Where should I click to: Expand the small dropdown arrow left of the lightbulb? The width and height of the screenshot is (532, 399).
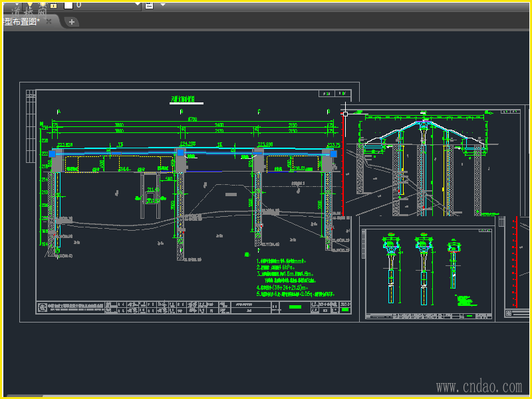click(x=16, y=5)
